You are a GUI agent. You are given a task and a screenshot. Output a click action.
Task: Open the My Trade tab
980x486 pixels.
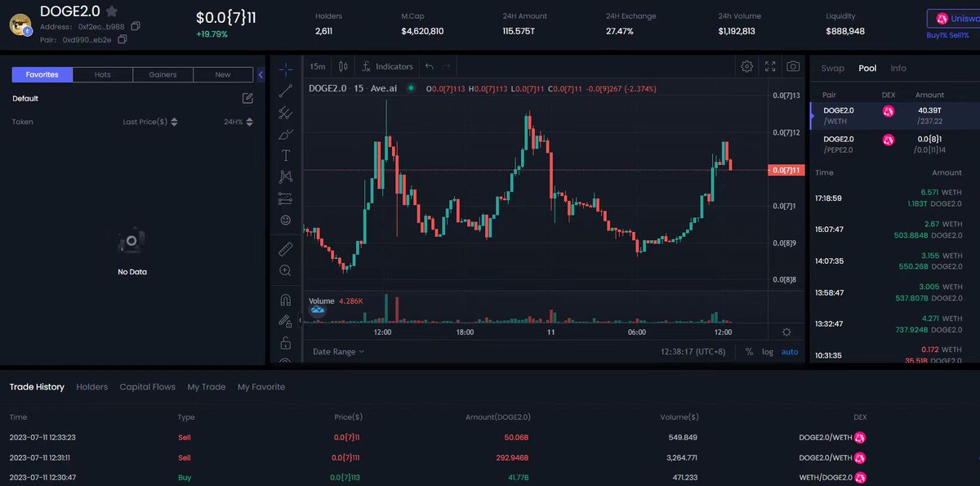pyautogui.click(x=207, y=387)
